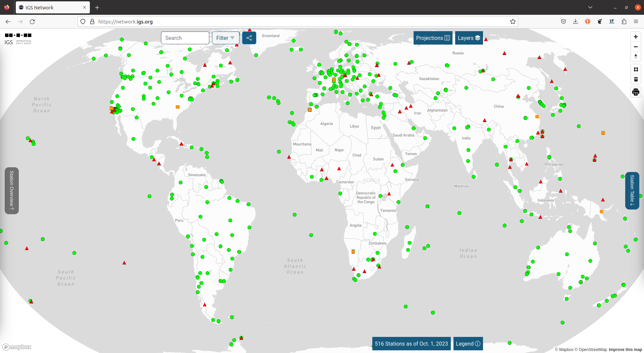Go back in browser history
The width and height of the screenshot is (644, 353).
(x=8, y=21)
